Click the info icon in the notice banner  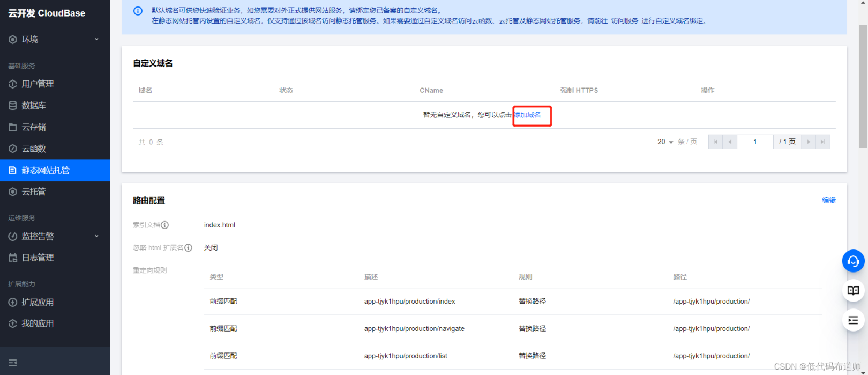pos(138,11)
